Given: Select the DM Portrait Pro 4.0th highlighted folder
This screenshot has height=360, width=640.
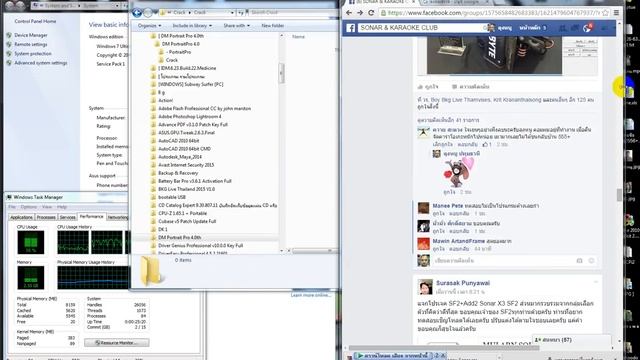Looking at the screenshot, I should [x=179, y=238].
